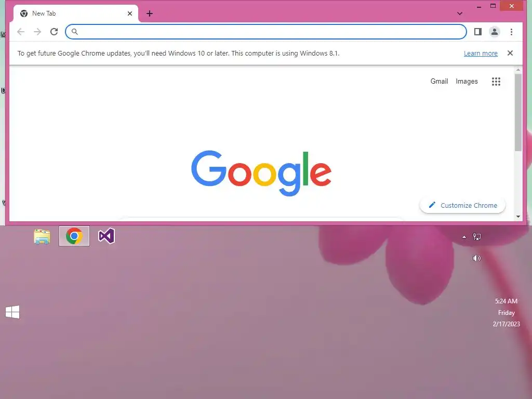This screenshot has height=399, width=532.
Task: Expand the tab search chevron
Action: (459, 14)
